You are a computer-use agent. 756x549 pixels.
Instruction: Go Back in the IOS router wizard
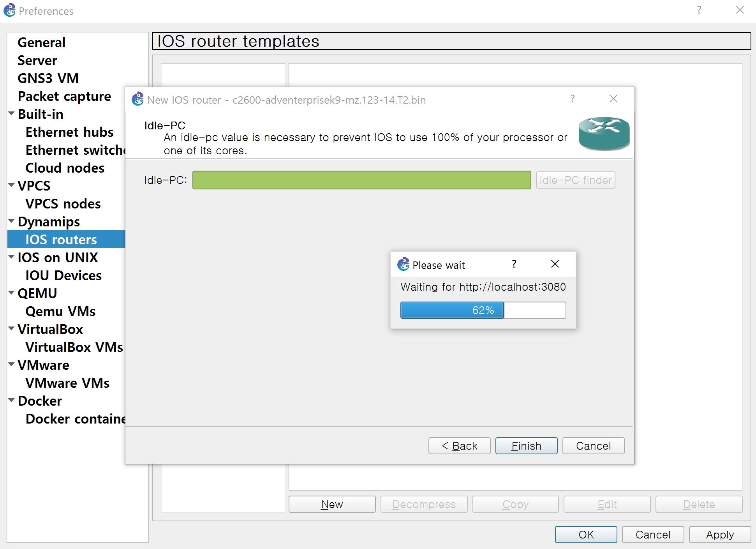459,446
